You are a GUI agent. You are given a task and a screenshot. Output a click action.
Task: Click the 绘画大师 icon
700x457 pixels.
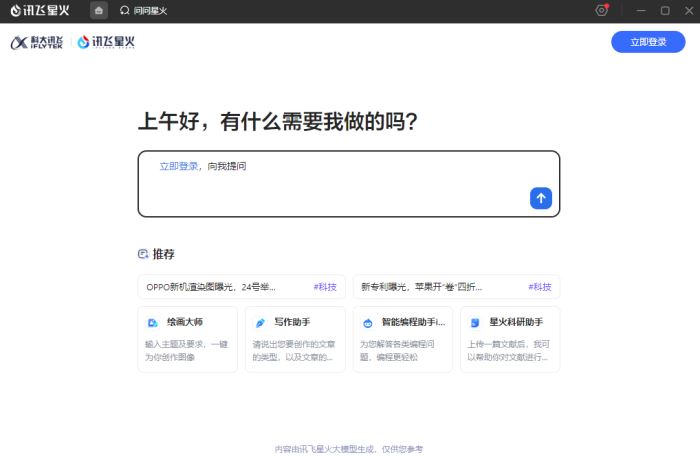pyautogui.click(x=153, y=323)
